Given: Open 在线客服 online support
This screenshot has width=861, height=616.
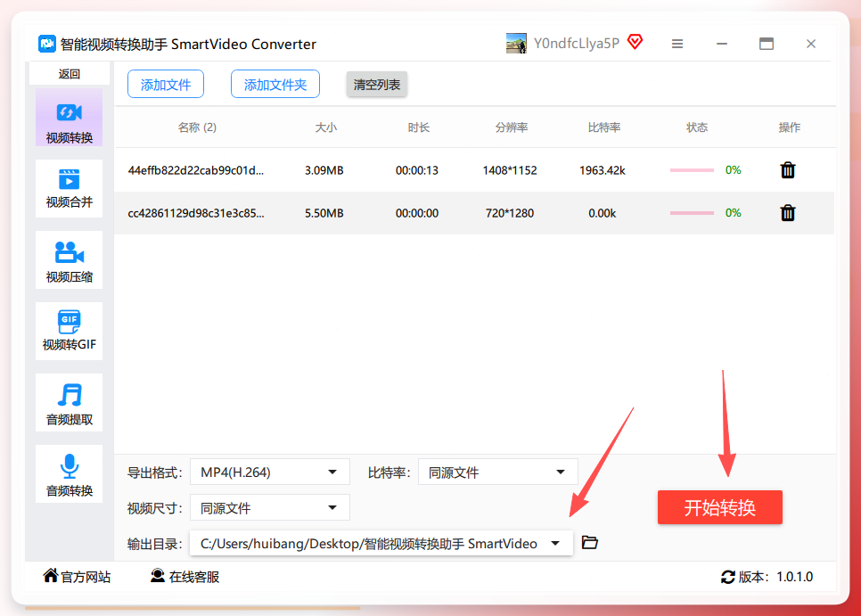Looking at the screenshot, I should pyautogui.click(x=185, y=577).
